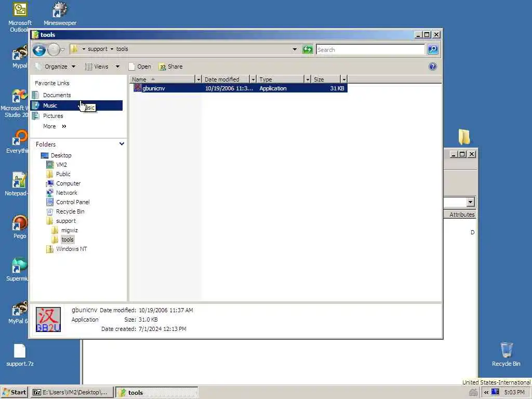
Task: Sort by the Type column header
Action: coord(281,79)
